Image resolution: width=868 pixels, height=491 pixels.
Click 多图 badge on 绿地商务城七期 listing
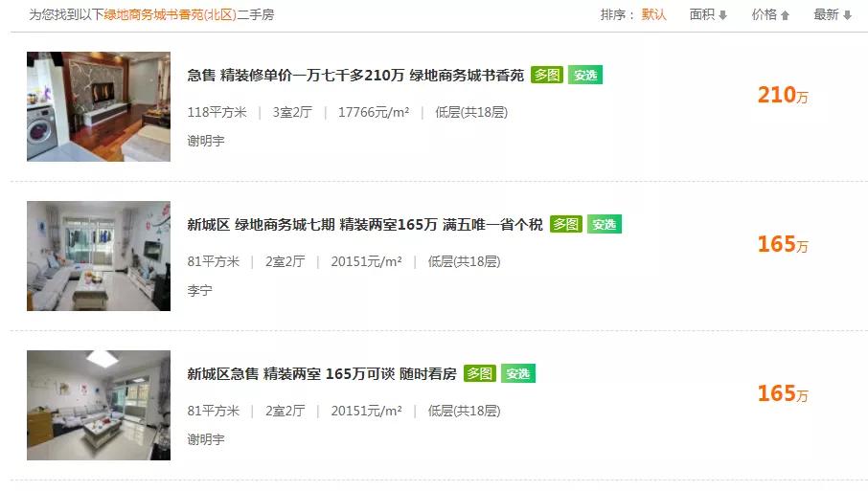(x=566, y=224)
